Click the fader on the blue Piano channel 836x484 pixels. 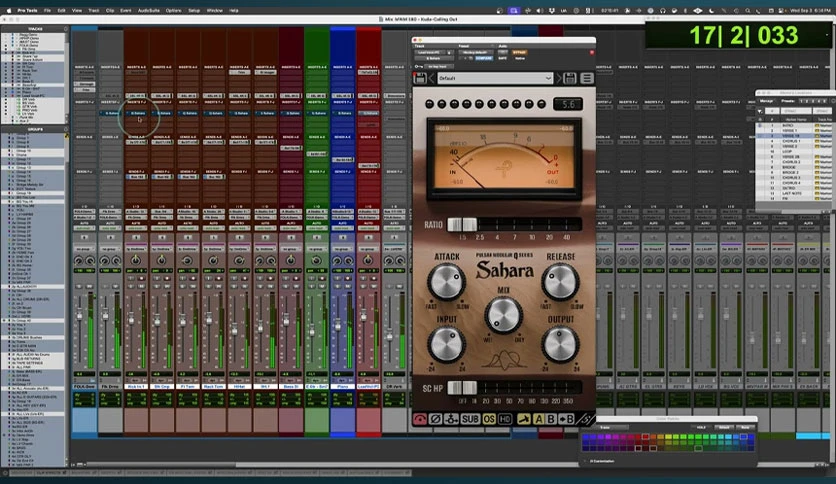tap(337, 324)
